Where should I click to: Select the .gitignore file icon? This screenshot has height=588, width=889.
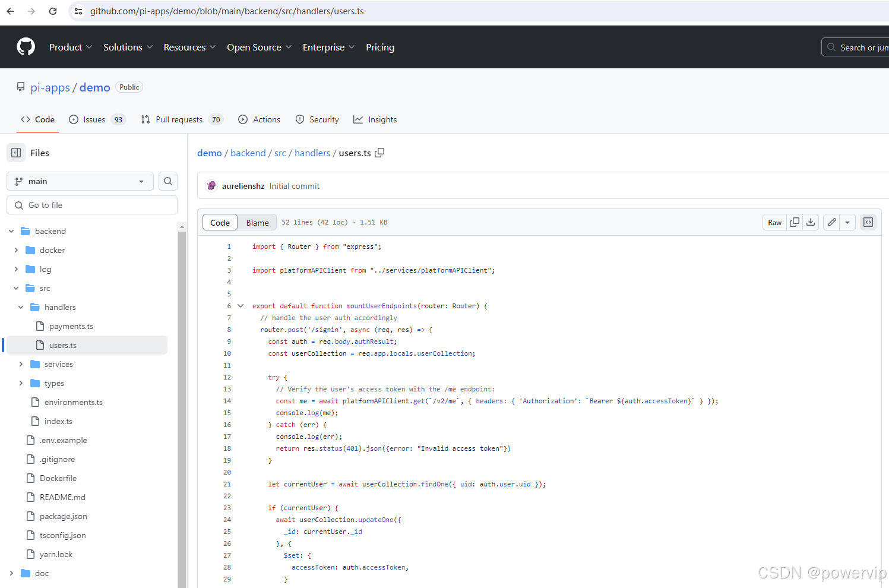31,459
